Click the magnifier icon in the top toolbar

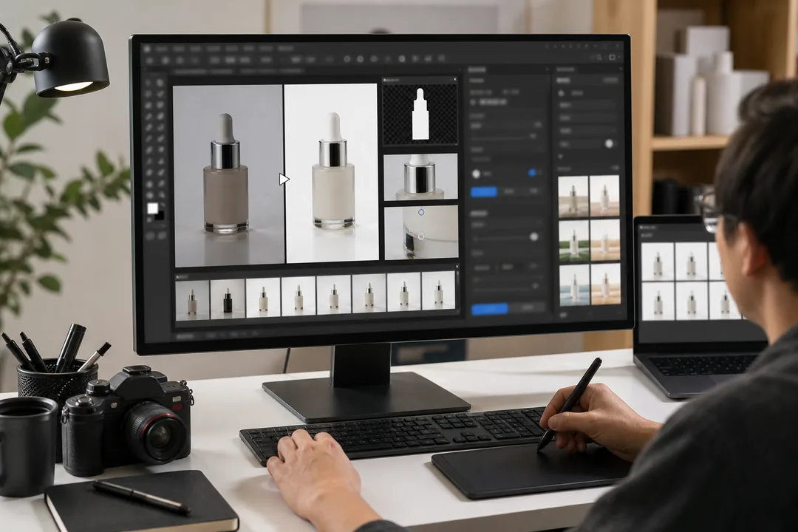coord(599,58)
